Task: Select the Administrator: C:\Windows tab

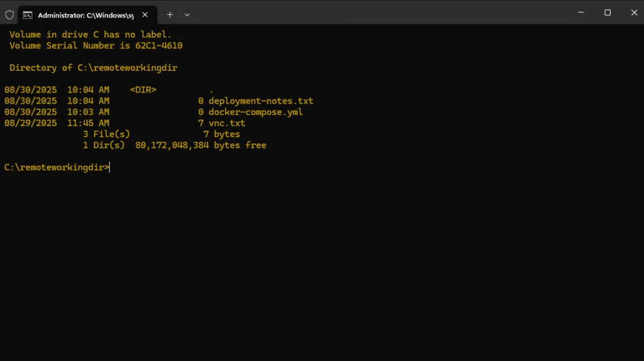Action: (85, 15)
